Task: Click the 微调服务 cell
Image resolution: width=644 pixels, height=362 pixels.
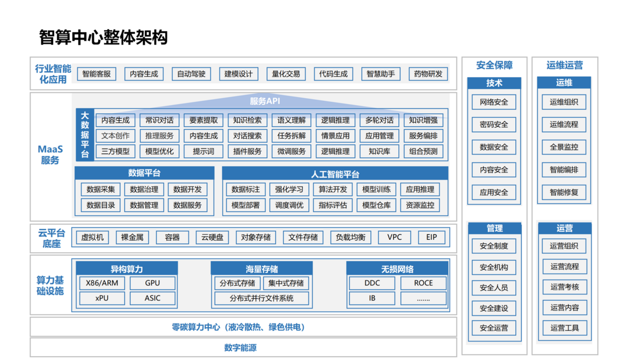Action: click(291, 151)
